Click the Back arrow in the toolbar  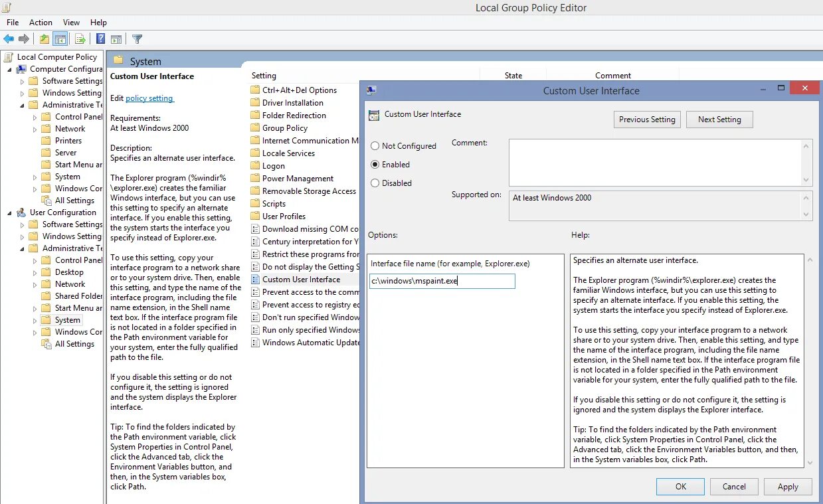[9, 39]
